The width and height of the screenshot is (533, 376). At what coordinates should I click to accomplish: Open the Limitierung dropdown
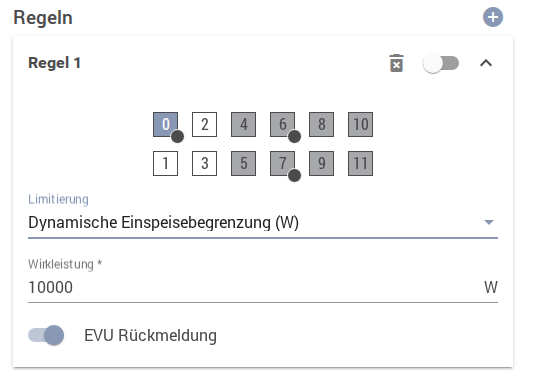pos(263,223)
